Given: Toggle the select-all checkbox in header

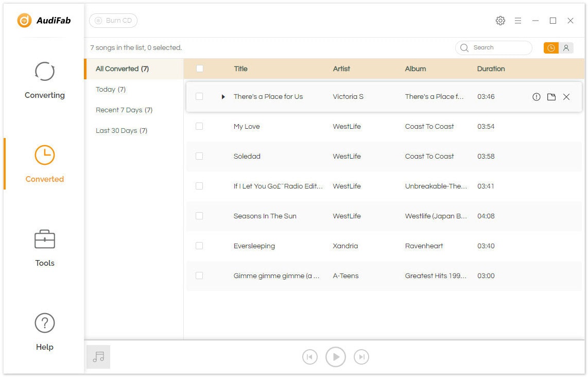Looking at the screenshot, I should [x=199, y=68].
